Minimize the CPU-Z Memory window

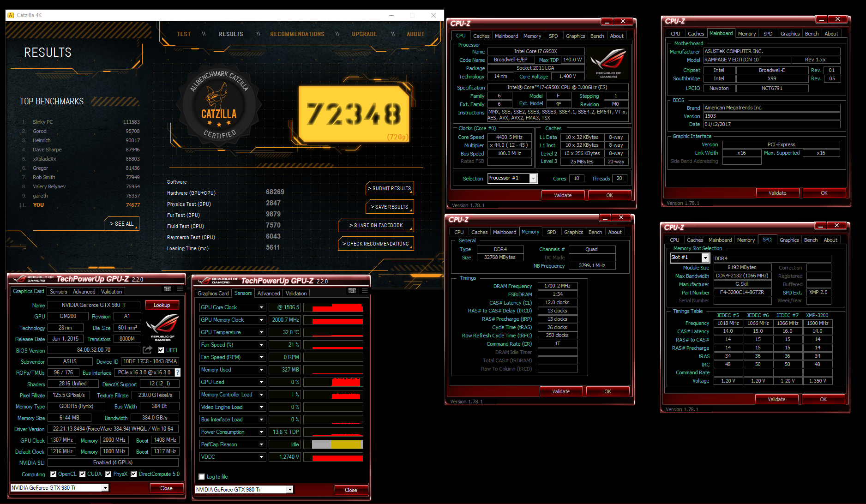click(605, 217)
